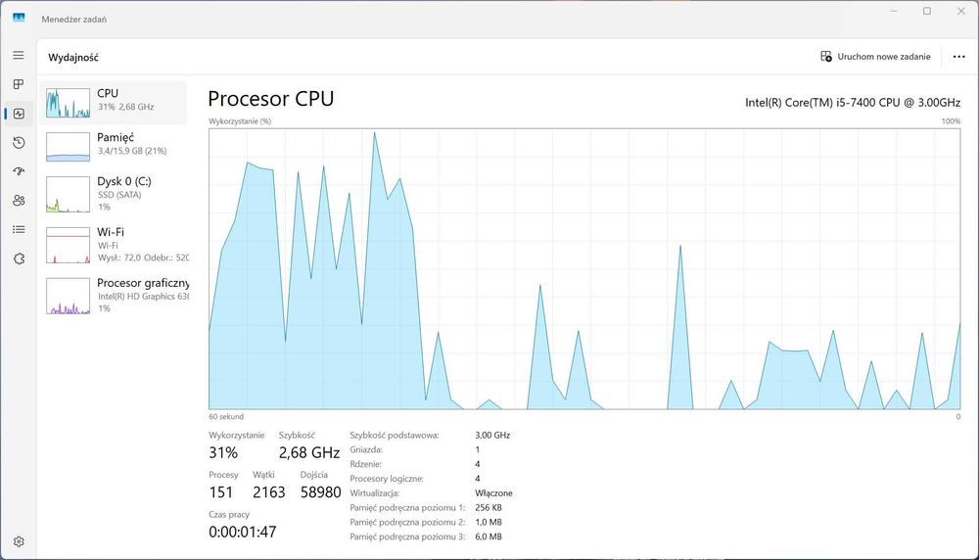The image size is (979, 560).
Task: Open Task Manager settings gear
Action: click(19, 541)
